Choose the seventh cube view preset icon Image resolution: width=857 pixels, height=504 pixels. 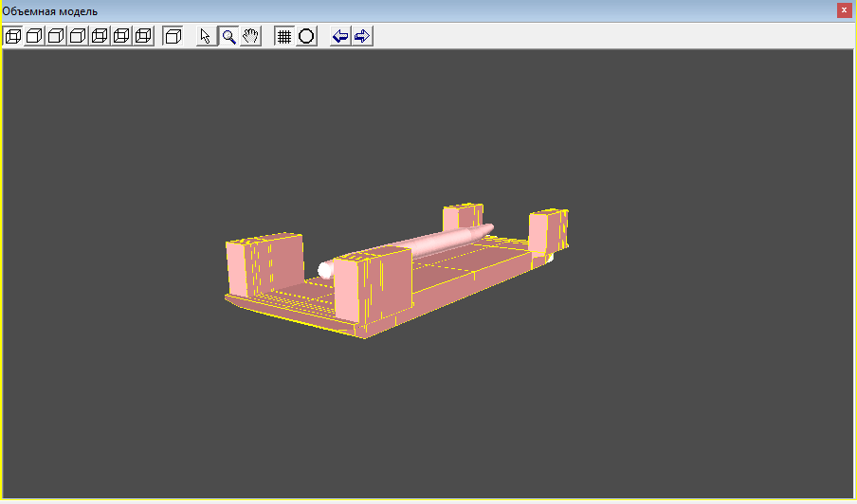tap(143, 36)
